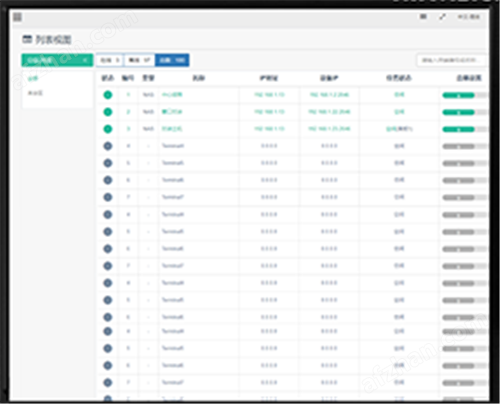Image resolution: width=500 pixels, height=404 pixels.
Task: Open the language dropdown at top right
Action: 469,17
